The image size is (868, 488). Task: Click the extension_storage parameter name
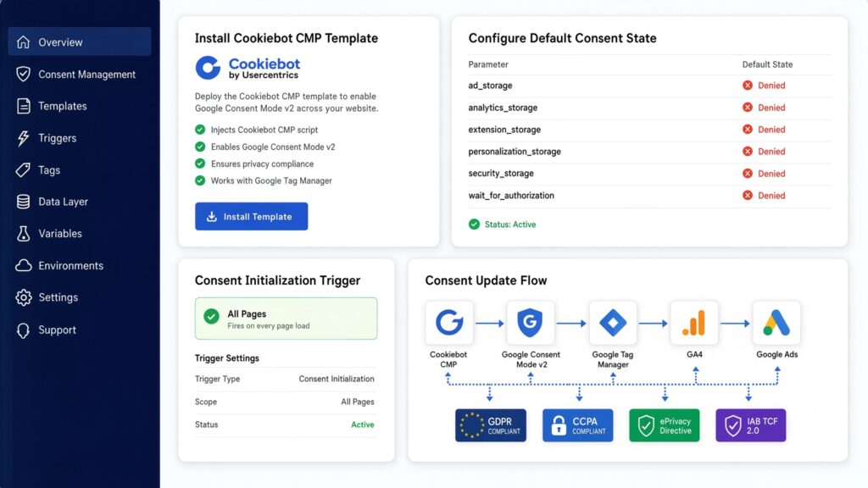504,130
